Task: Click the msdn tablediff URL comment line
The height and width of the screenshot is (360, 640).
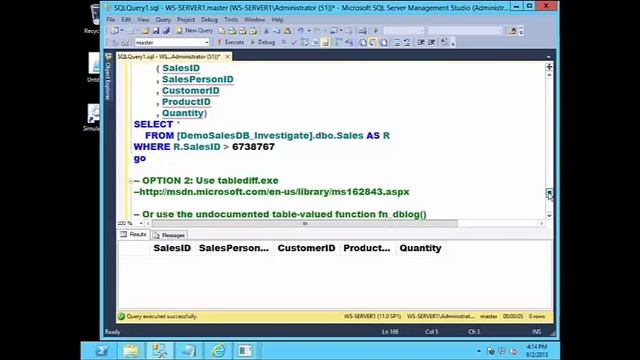Action: pyautogui.click(x=271, y=192)
